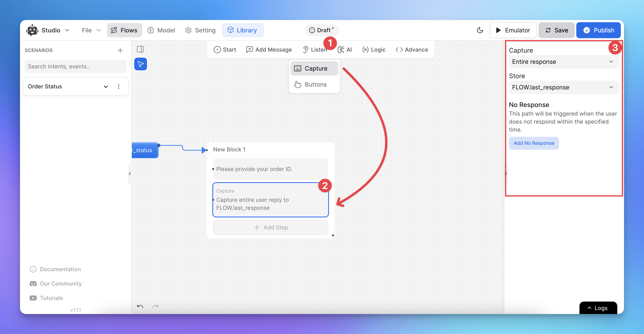Click the New Block 1 title
The image size is (644, 334).
[x=229, y=149]
